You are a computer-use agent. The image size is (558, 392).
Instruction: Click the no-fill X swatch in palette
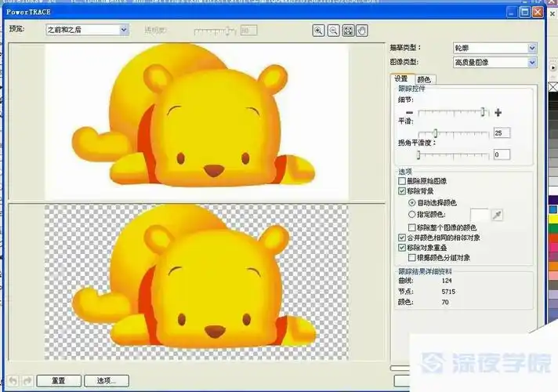[x=553, y=86]
